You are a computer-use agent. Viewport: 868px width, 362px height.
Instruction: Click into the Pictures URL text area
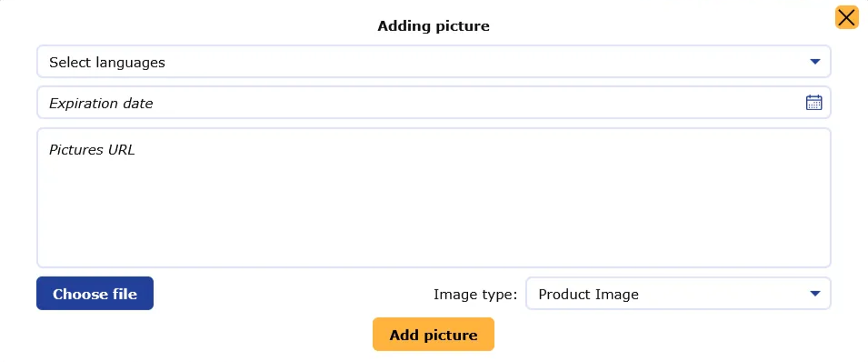click(x=434, y=198)
